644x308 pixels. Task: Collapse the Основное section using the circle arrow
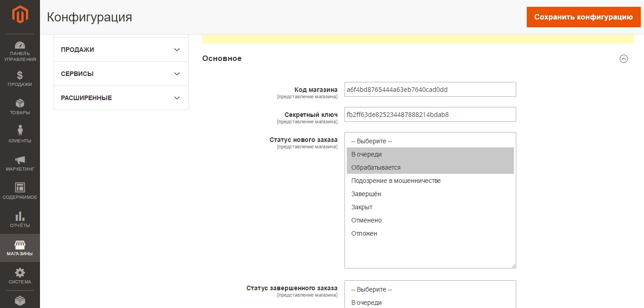(x=624, y=59)
